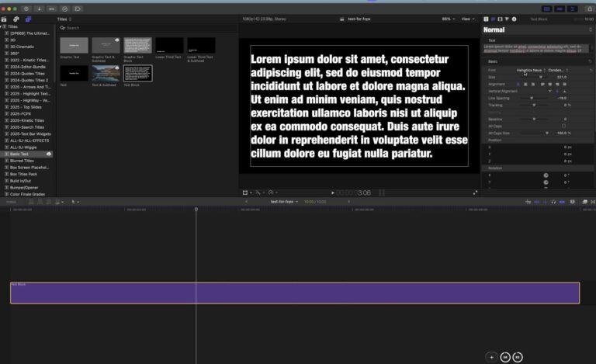Select the Lower Third Text thumbnail
The image size is (596, 364).
coord(169,45)
